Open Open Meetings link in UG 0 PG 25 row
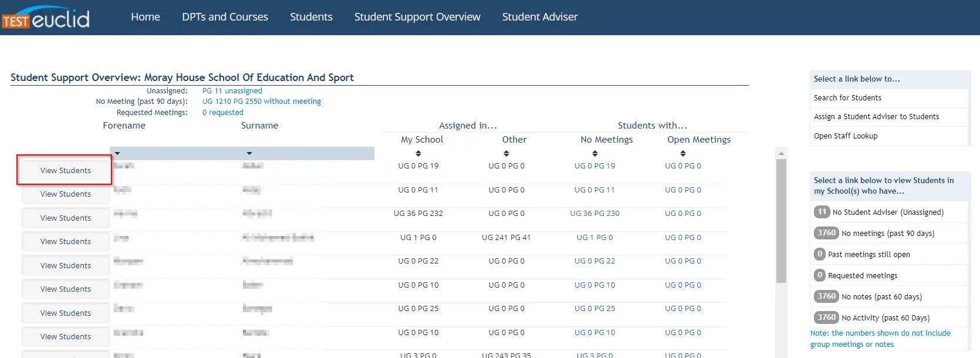The width and height of the screenshot is (980, 358). 683,309
